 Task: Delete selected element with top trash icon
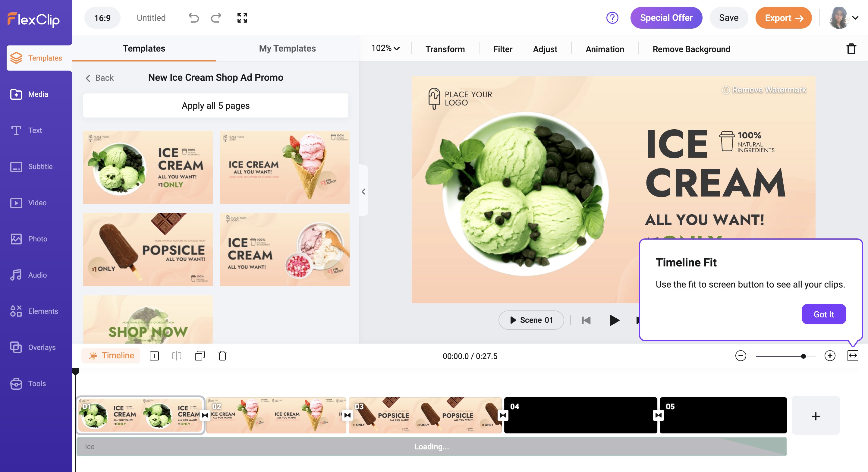(x=851, y=49)
